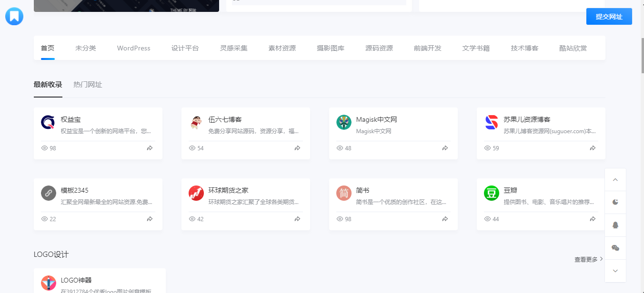Open the 文学书籍 category tab

tap(476, 48)
